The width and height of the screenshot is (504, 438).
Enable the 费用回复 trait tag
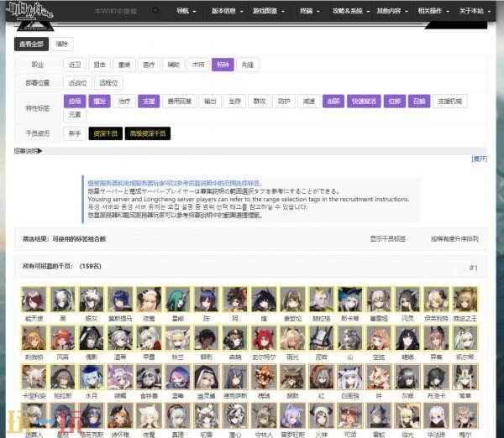pos(180,102)
